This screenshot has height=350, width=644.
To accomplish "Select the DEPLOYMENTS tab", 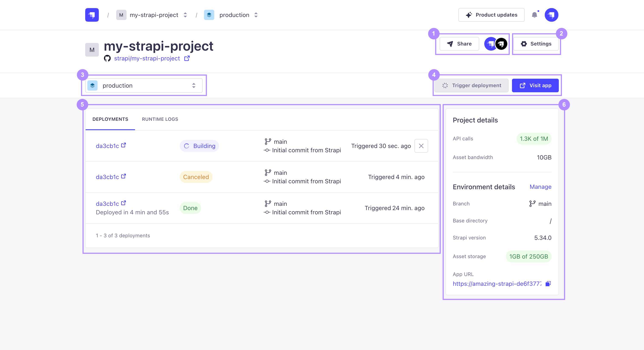I will tap(110, 119).
